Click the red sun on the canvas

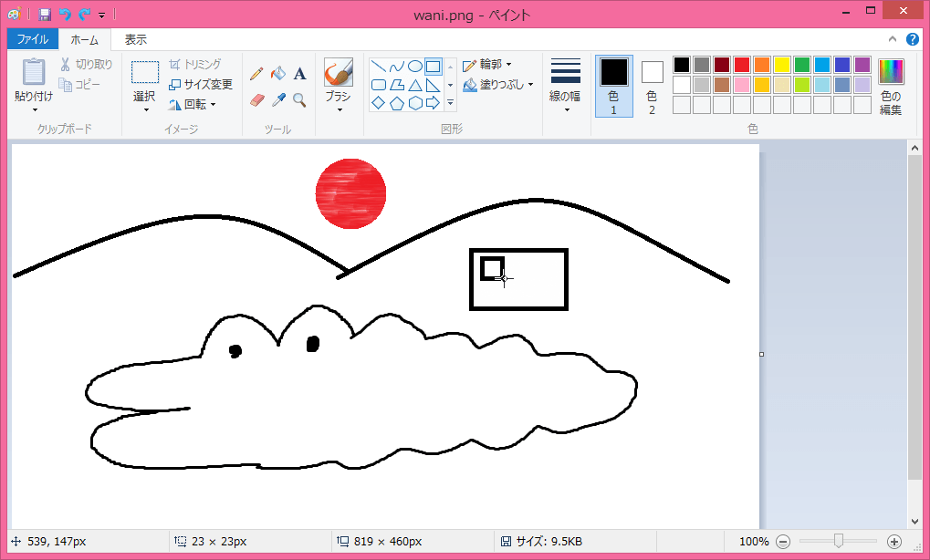coord(350,193)
